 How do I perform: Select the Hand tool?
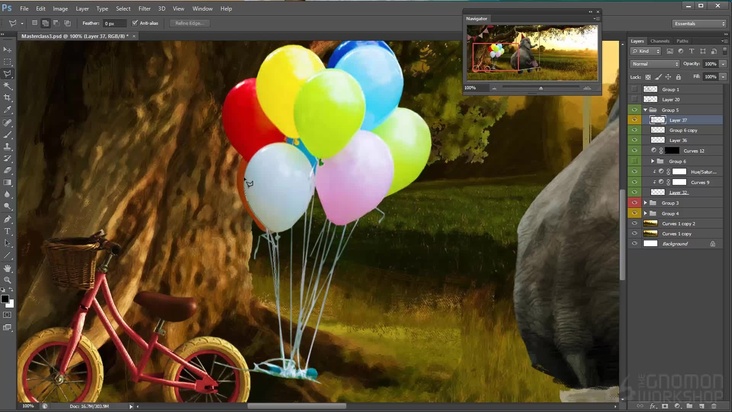[7, 268]
